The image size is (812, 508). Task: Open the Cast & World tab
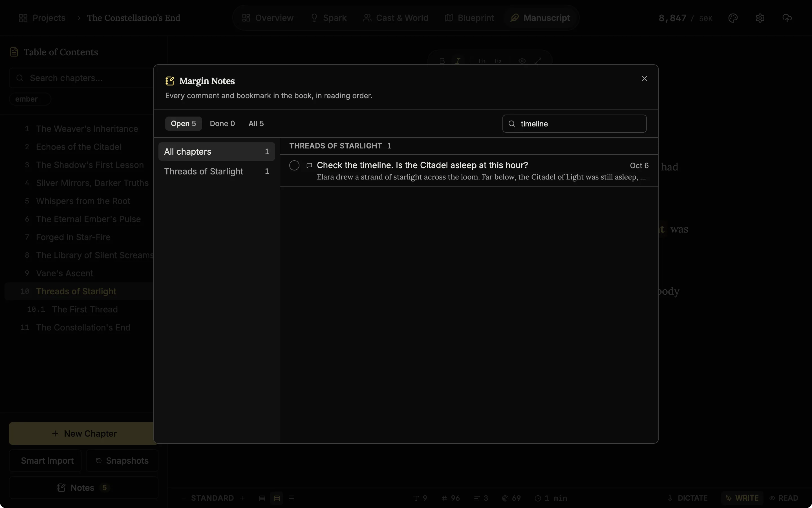[396, 18]
